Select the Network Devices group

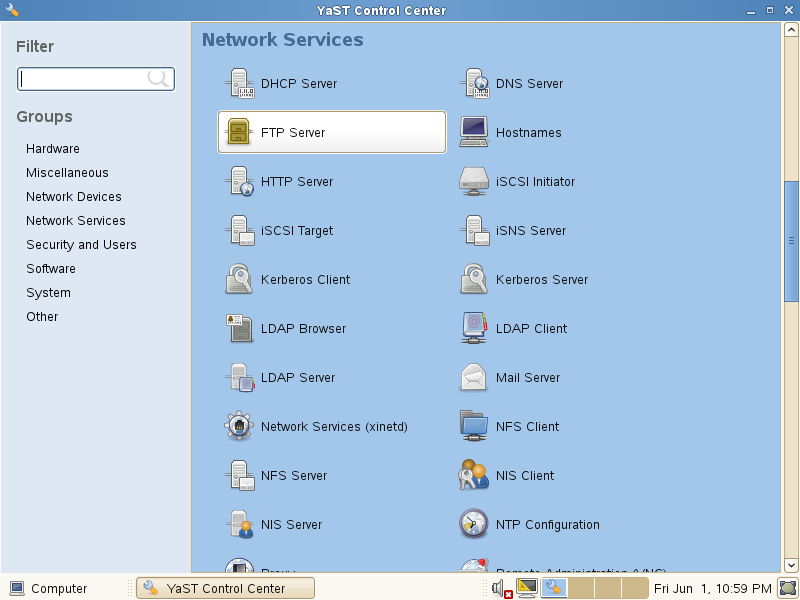pyautogui.click(x=74, y=196)
